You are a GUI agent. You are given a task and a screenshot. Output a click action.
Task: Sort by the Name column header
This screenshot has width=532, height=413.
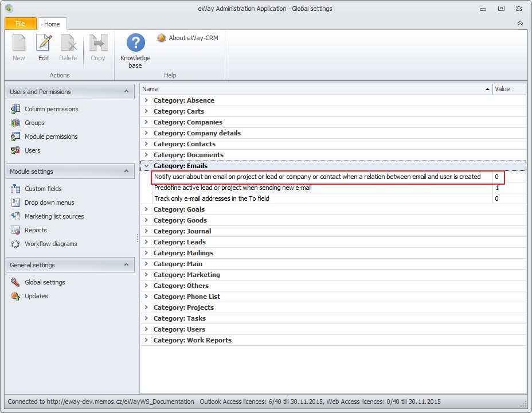pos(316,89)
